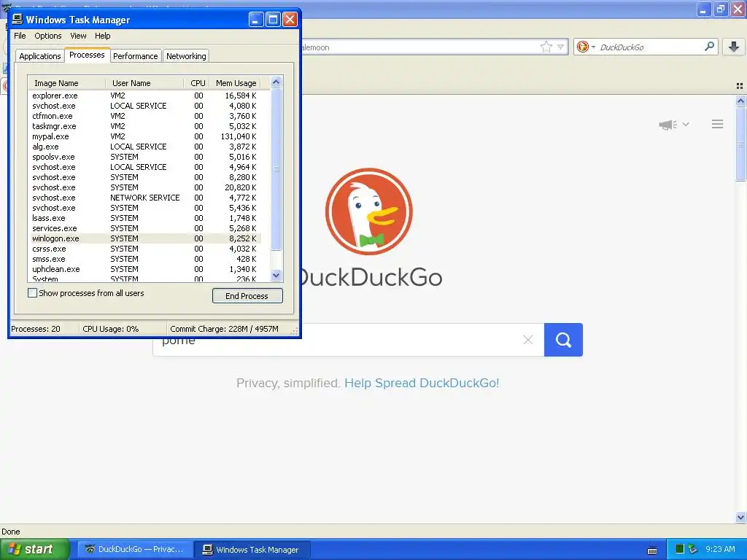Select svchost.exe run by NETWORK SERVICE
Image resolution: width=747 pixels, height=560 pixels.
click(145, 198)
